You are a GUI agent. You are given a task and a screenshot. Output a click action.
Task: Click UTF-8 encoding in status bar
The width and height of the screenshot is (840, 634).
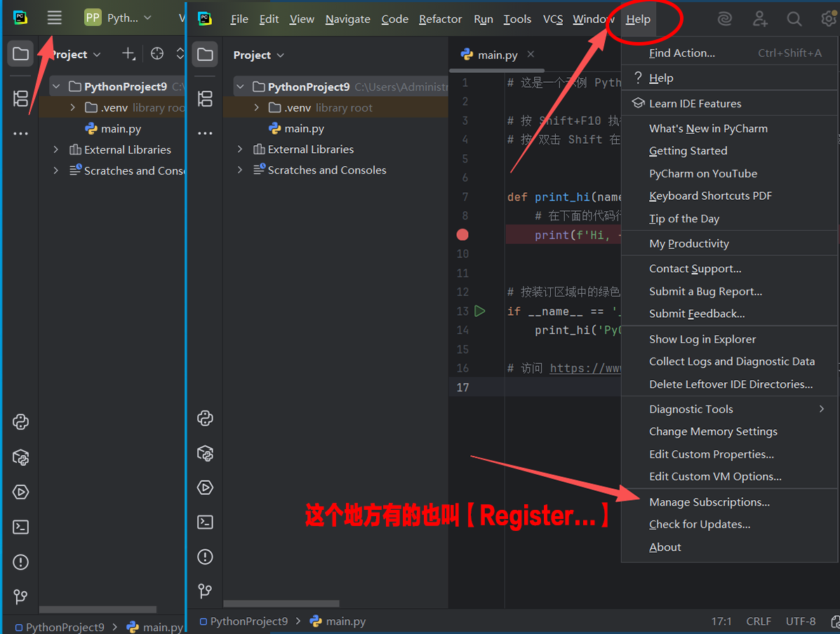(x=801, y=621)
